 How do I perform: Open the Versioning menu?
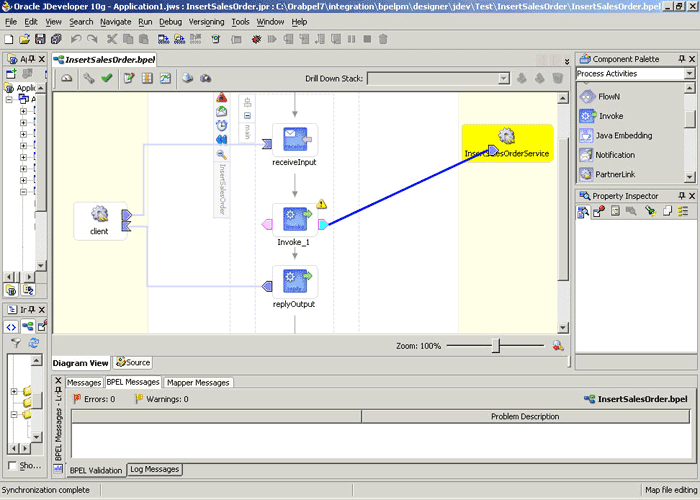click(206, 21)
